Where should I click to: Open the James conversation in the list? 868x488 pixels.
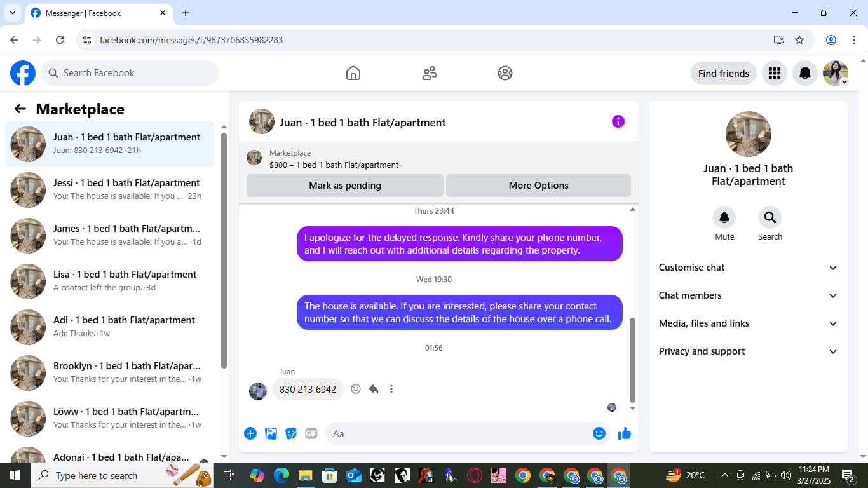pos(110,236)
